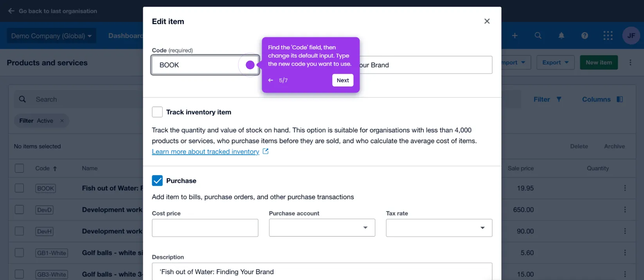Open the global search magnifier icon
Screen dimensions: 644x280
click(x=538, y=36)
